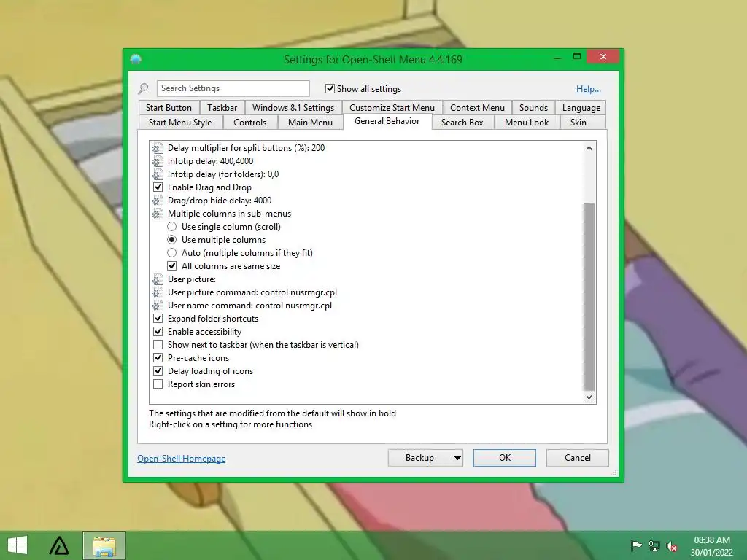Go to the Context Menu tab

[477, 108]
